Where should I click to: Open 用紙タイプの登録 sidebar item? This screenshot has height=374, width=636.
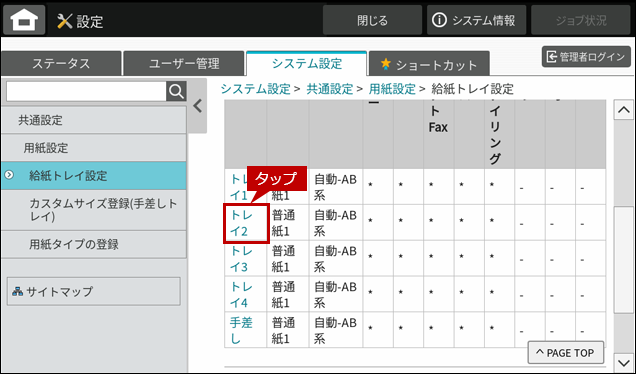point(94,244)
